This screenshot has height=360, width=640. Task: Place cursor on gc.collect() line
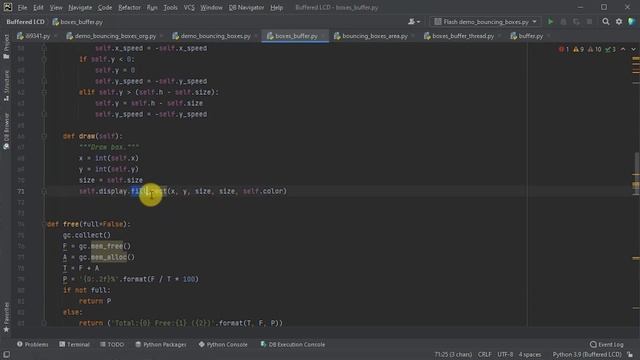(87, 235)
